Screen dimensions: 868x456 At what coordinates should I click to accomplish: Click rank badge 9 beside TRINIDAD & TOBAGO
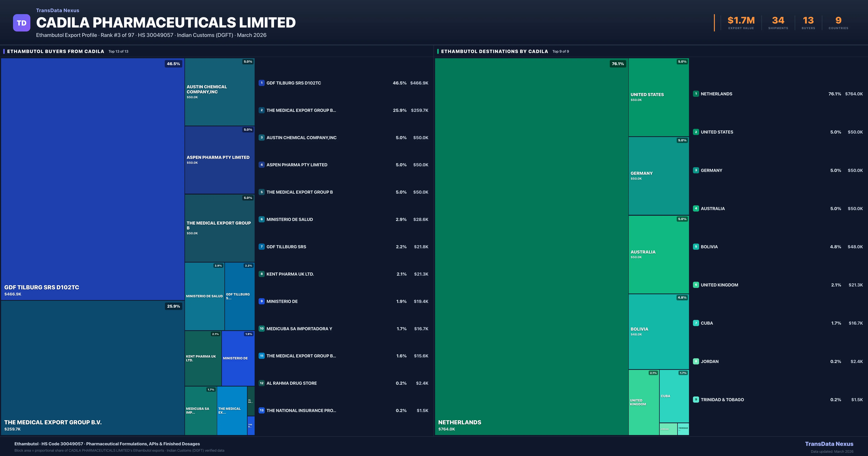click(x=696, y=400)
